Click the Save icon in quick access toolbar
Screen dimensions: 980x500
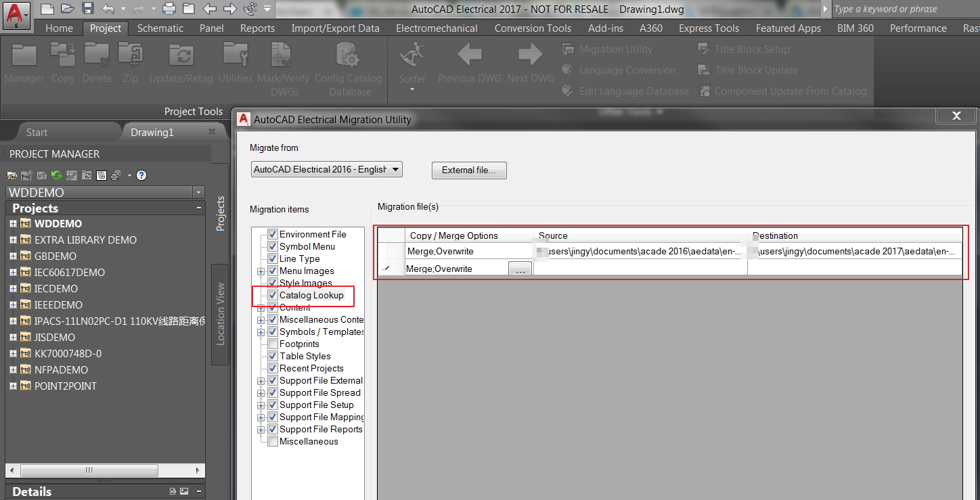click(87, 9)
